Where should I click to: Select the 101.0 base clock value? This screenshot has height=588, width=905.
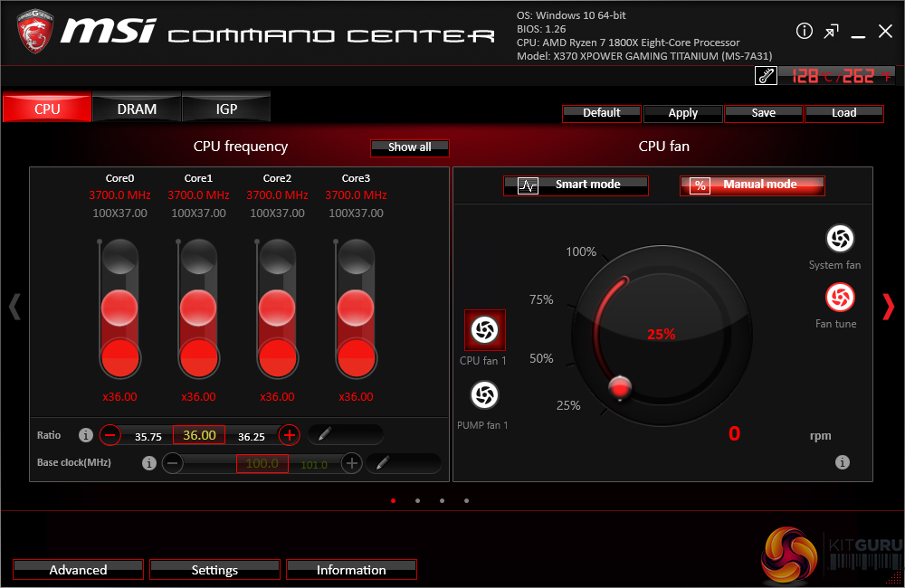pyautogui.click(x=314, y=465)
